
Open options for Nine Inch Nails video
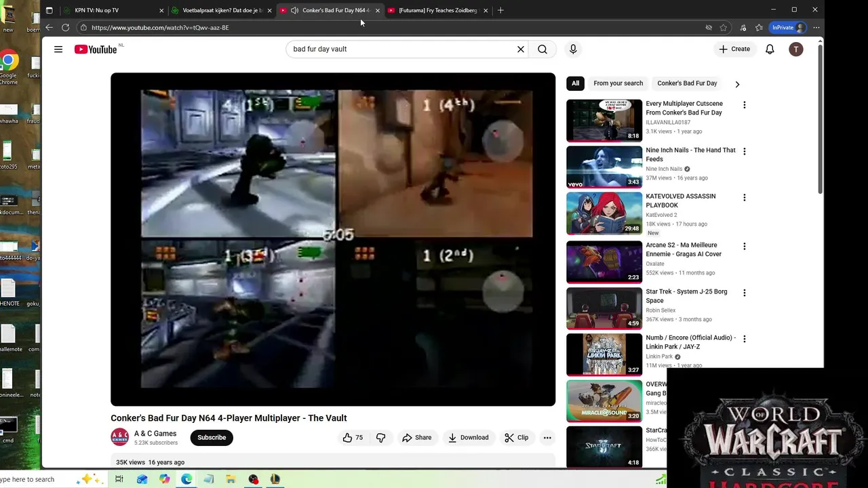[744, 151]
